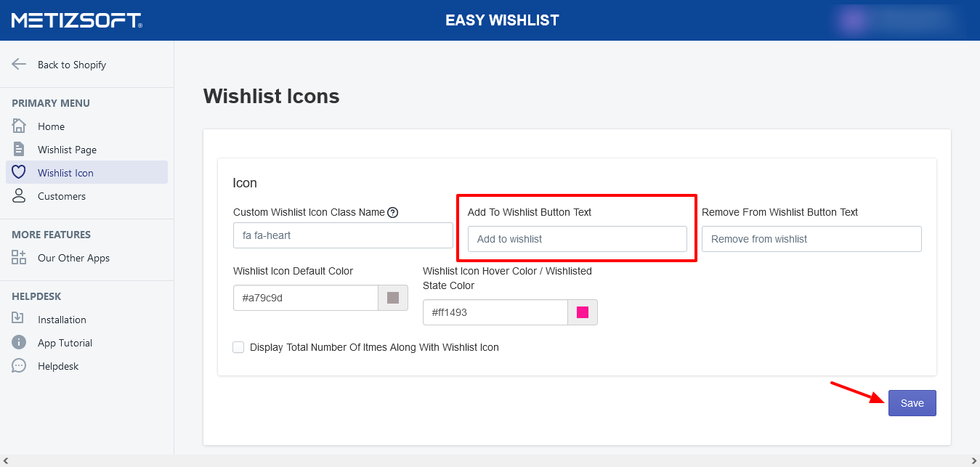The height and width of the screenshot is (467, 980).
Task: Click the Wishlist Page document icon
Action: pos(19,149)
